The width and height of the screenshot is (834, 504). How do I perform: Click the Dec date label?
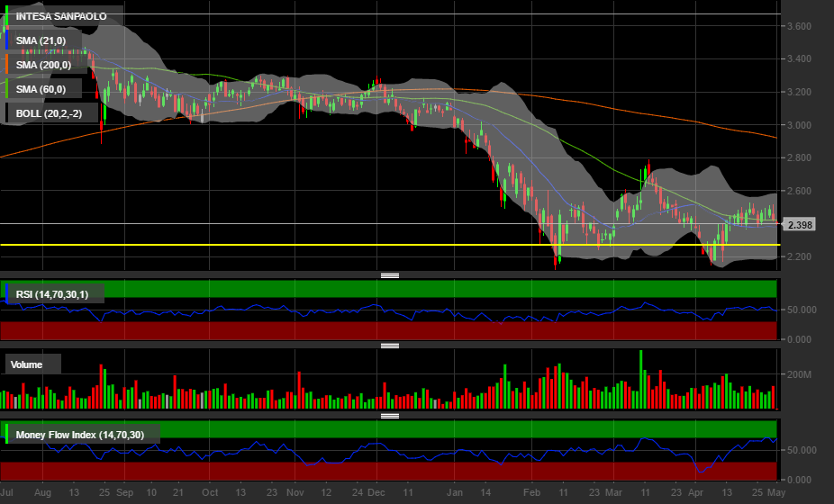coord(376,493)
